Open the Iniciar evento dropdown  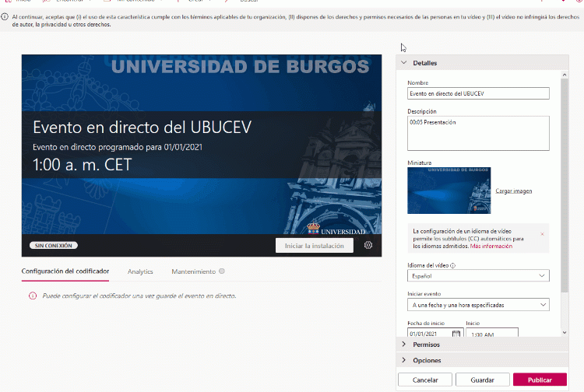478,305
